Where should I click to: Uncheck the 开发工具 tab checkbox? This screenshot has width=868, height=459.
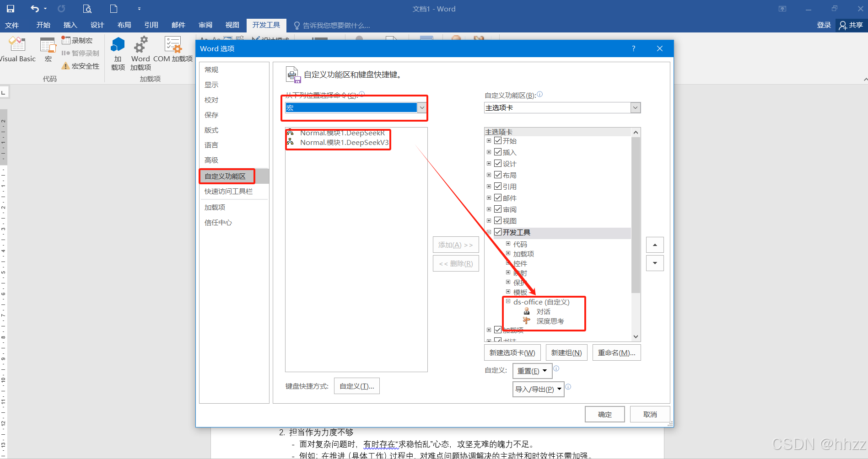pos(498,232)
